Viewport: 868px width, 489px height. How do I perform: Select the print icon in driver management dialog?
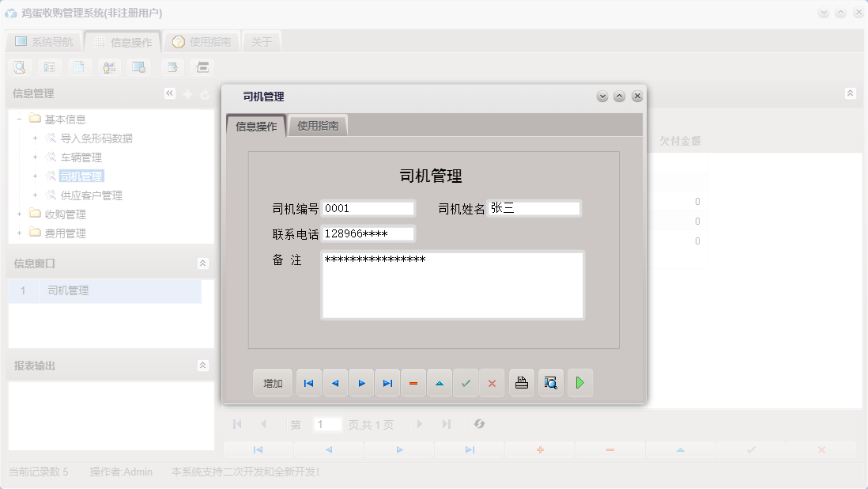[x=521, y=382]
